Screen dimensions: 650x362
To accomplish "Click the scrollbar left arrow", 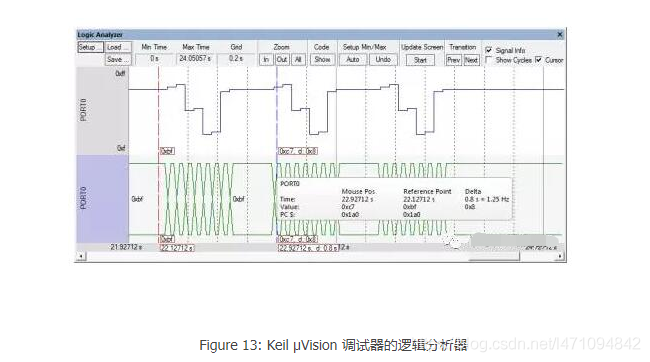I will tap(81, 256).
